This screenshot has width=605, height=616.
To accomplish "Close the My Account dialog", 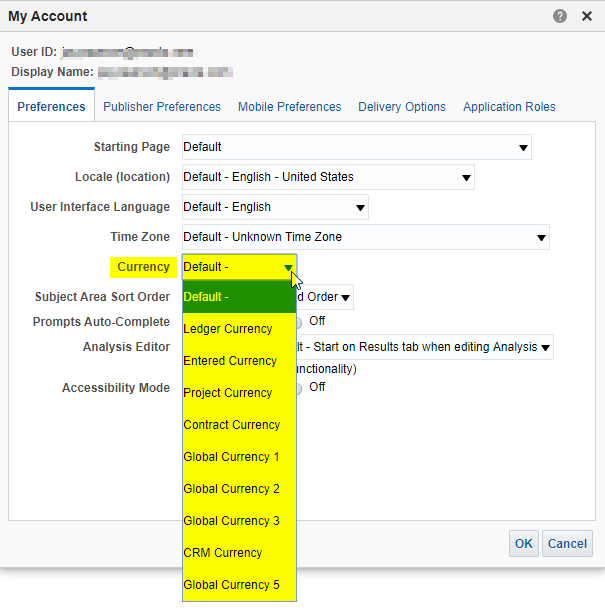I will click(x=585, y=16).
